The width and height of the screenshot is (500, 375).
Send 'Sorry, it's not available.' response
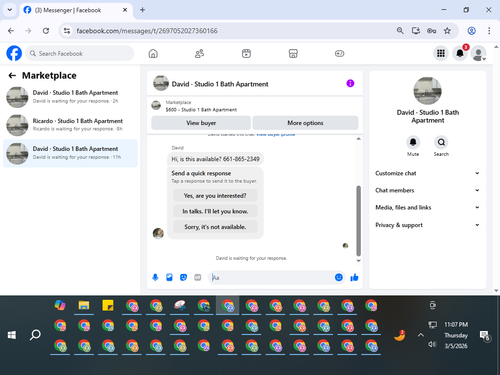[215, 227]
